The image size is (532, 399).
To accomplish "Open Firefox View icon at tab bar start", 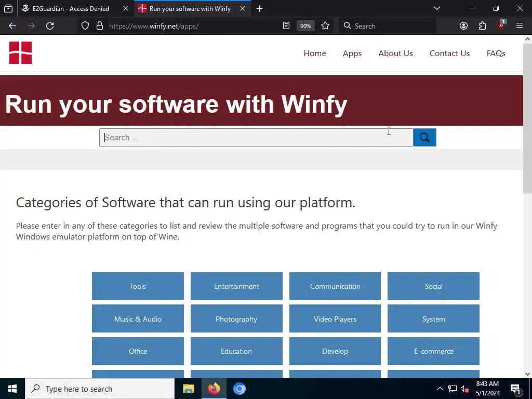I will [x=8, y=9].
